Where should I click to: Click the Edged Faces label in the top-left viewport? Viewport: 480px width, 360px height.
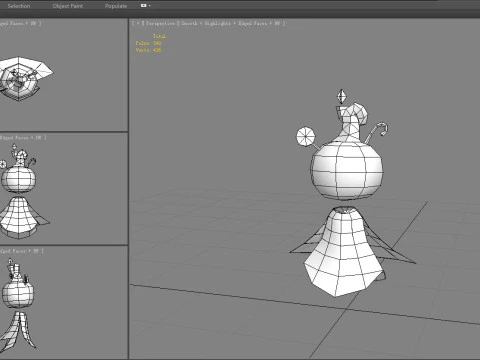(11, 23)
